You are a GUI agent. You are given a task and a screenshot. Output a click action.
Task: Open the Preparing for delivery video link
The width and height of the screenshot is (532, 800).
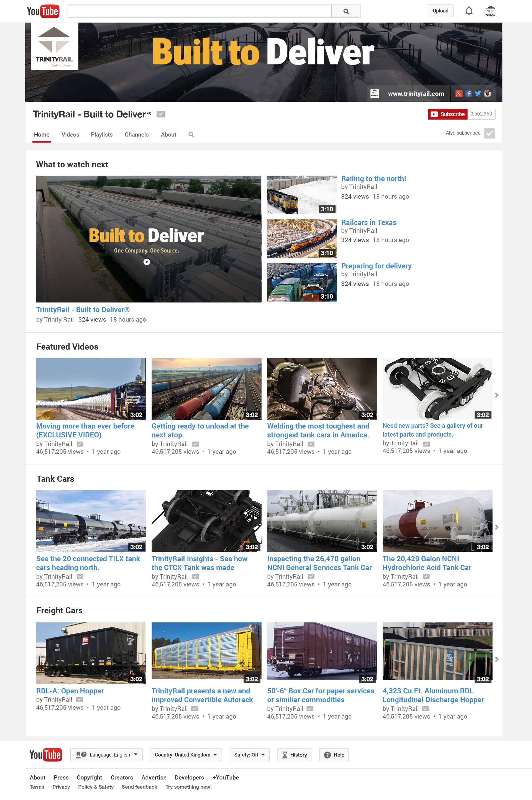click(x=376, y=266)
